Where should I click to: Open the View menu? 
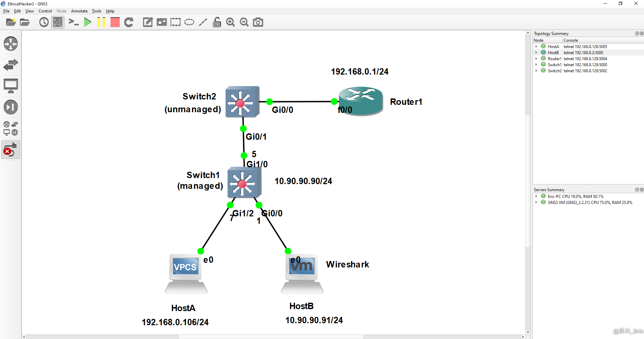click(30, 11)
